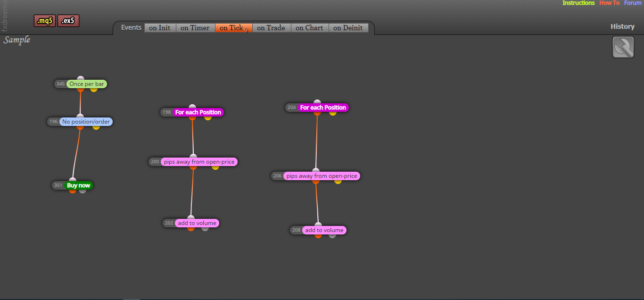The width and height of the screenshot is (644, 300).
Task: Select pips away from open-price block 206
Action: coord(322,176)
